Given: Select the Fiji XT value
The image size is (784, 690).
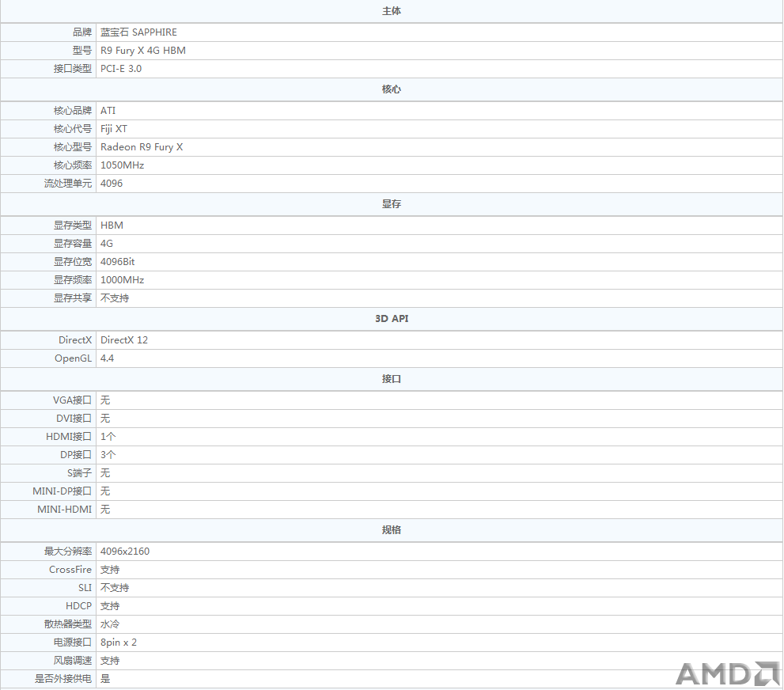Looking at the screenshot, I should point(114,129).
